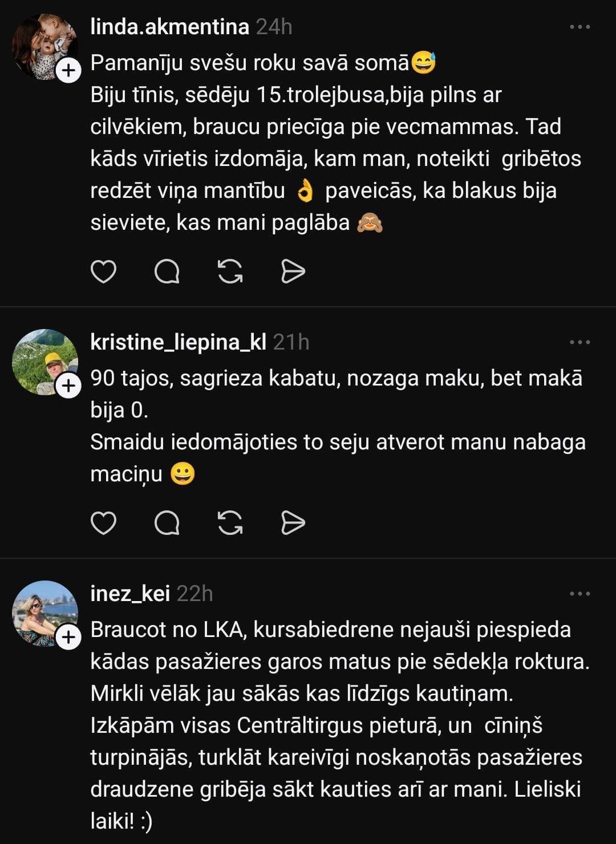Open more options for kristine_liepina_kl's post
Viewport: 616px width, 844px height.
pyautogui.click(x=579, y=342)
